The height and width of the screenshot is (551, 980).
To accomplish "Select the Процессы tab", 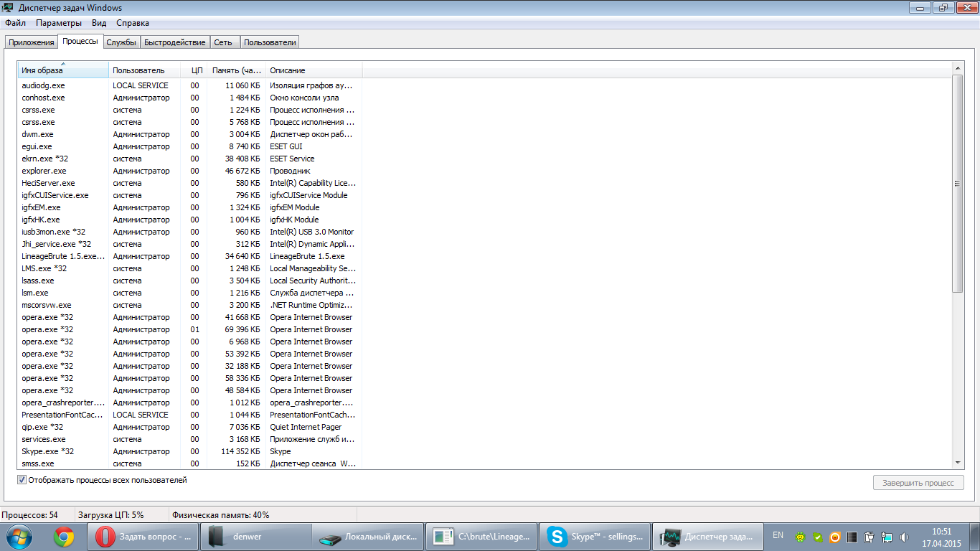I will (80, 42).
